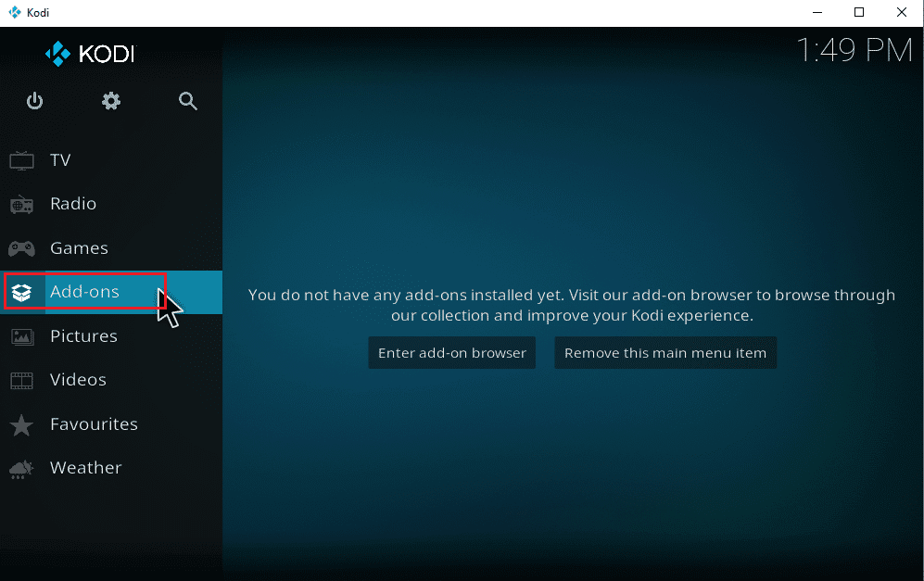
Task: Click the power icon in Kodi sidebar
Action: 35,101
